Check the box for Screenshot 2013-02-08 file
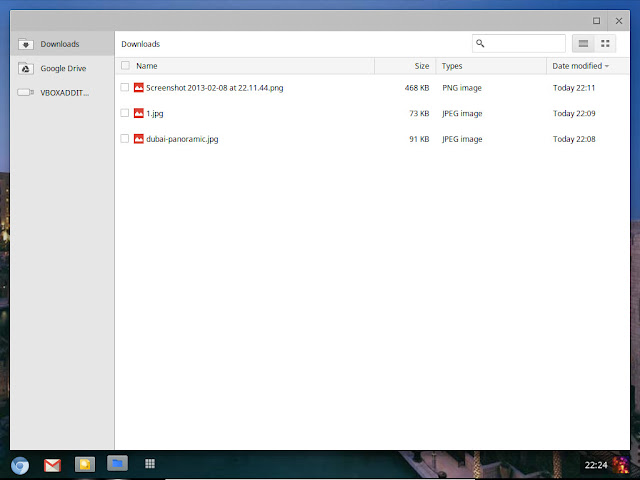 pyautogui.click(x=125, y=87)
